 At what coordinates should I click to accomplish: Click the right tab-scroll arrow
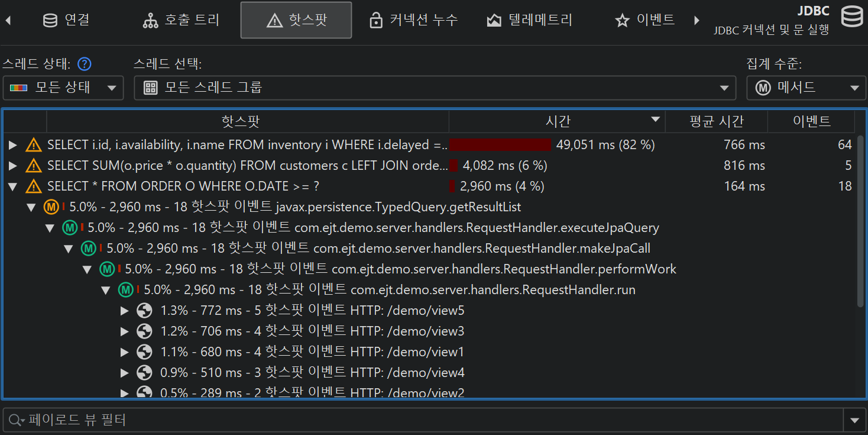[x=697, y=21]
